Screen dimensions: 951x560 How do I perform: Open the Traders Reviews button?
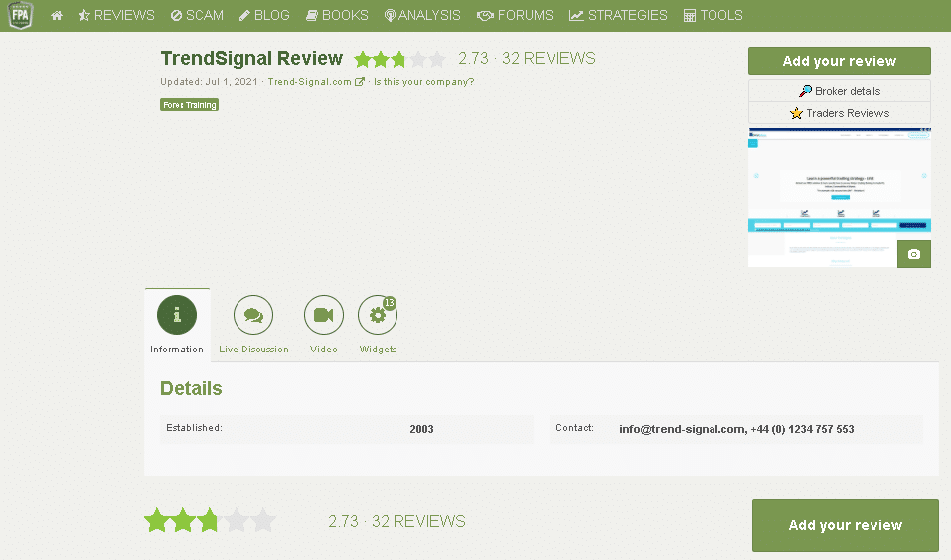click(839, 113)
